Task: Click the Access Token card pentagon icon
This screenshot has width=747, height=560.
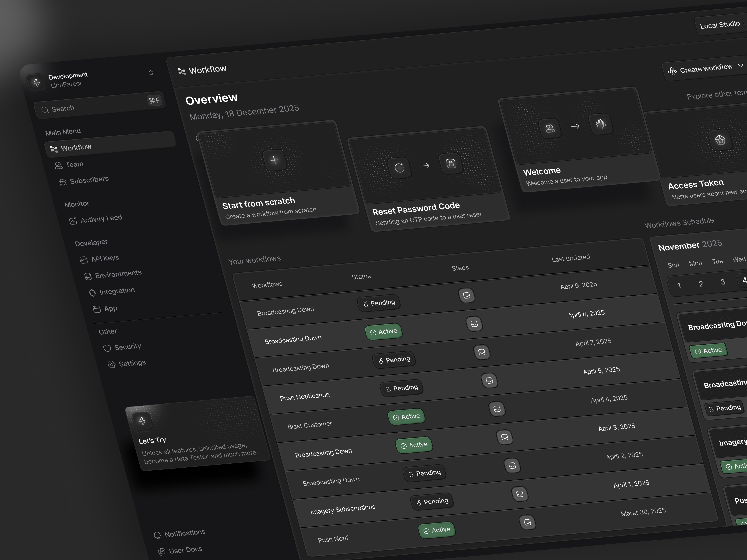Action: (720, 140)
